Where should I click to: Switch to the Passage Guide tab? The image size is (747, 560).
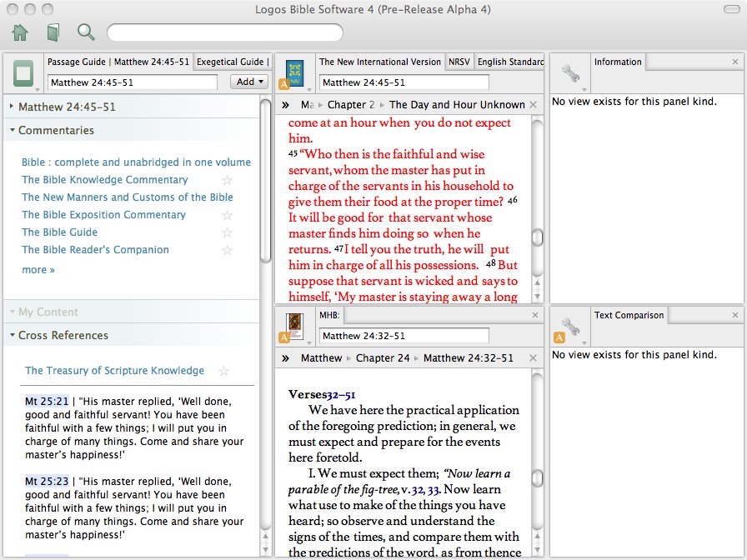pyautogui.click(x=118, y=62)
